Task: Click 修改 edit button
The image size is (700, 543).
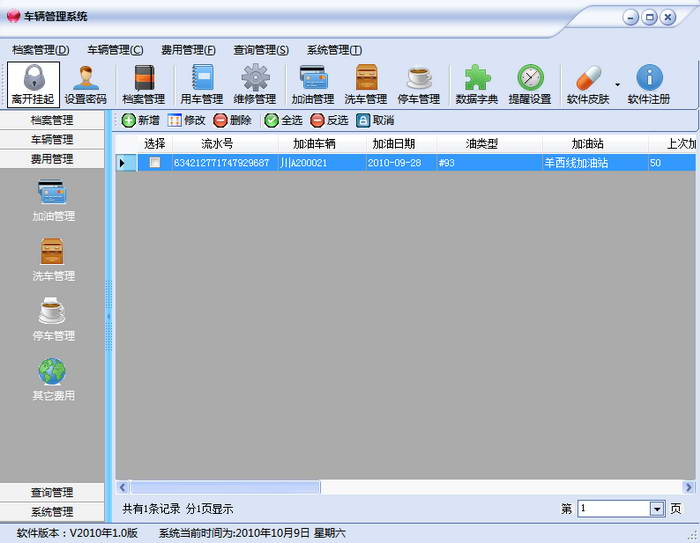Action: pyautogui.click(x=187, y=120)
